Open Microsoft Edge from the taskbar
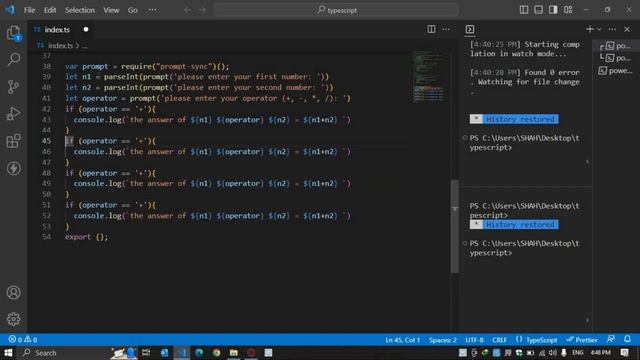This screenshot has width=640, height=360. [199, 353]
